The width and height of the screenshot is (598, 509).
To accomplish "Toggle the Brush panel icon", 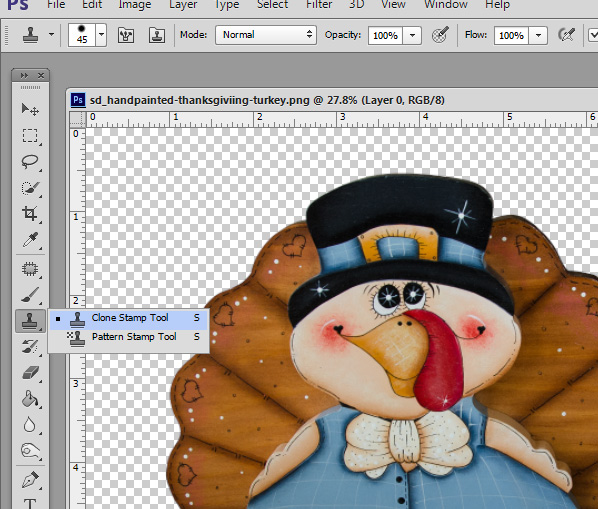I will (x=126, y=35).
